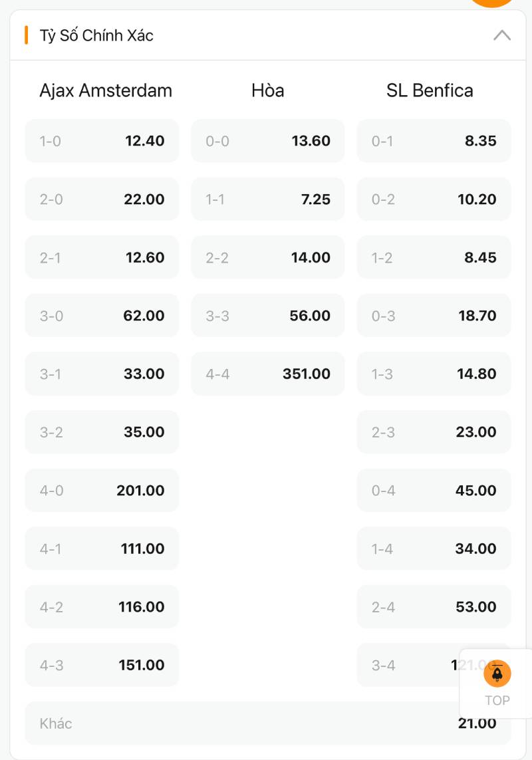The width and height of the screenshot is (532, 760).
Task: Choose the 3-3 draw at 56.00
Action: point(267,316)
